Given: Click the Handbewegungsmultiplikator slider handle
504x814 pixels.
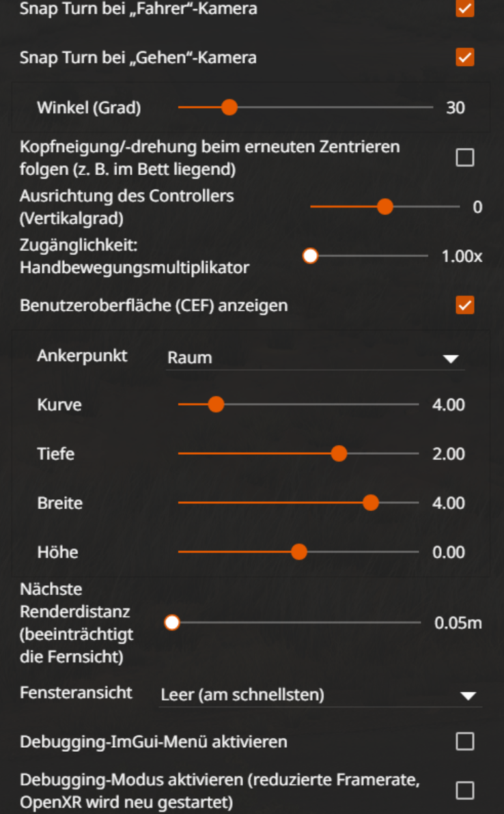Looking at the screenshot, I should tap(311, 256).
